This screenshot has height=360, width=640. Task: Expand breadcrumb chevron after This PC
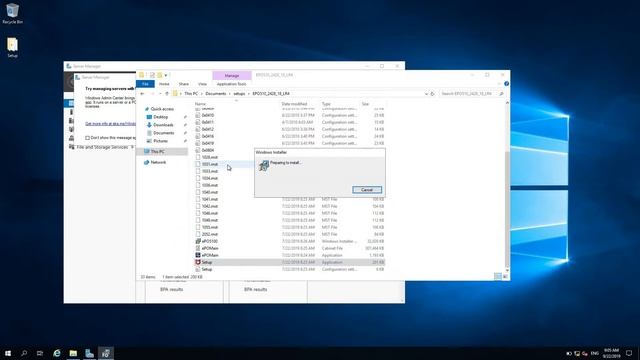click(202, 94)
